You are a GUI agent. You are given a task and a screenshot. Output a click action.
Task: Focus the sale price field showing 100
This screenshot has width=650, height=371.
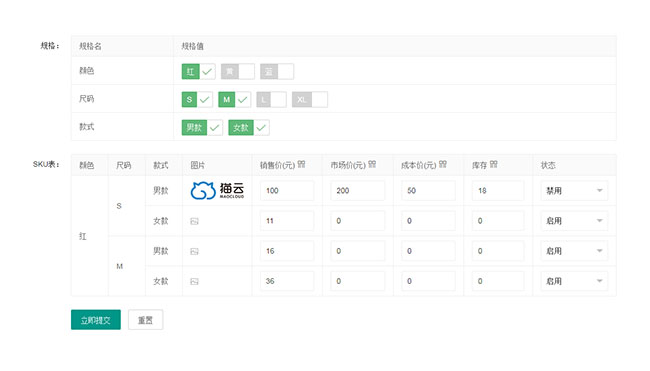(x=287, y=191)
